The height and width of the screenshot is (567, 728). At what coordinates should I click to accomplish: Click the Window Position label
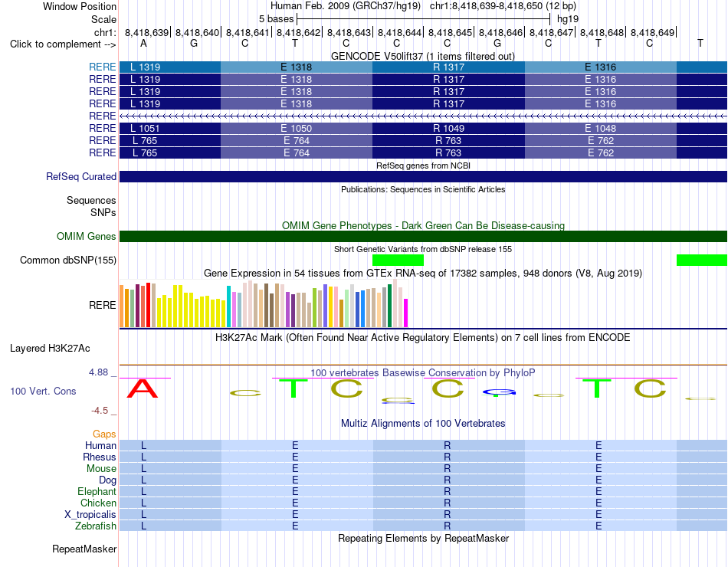[x=80, y=6]
